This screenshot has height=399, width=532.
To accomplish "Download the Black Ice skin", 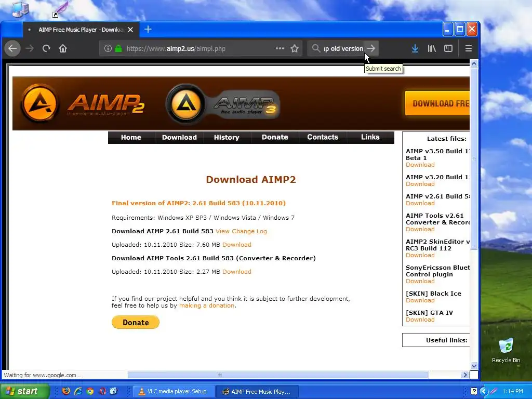I will click(x=420, y=301).
